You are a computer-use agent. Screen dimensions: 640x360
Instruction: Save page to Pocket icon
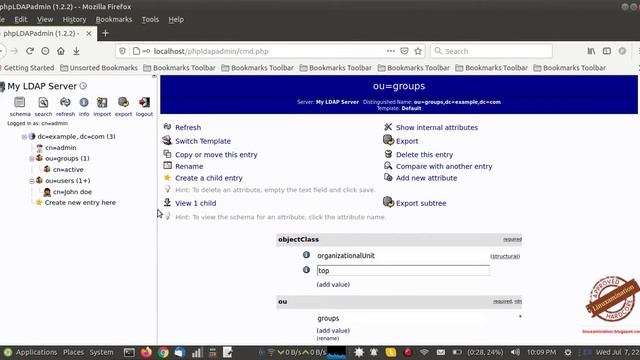404,51
